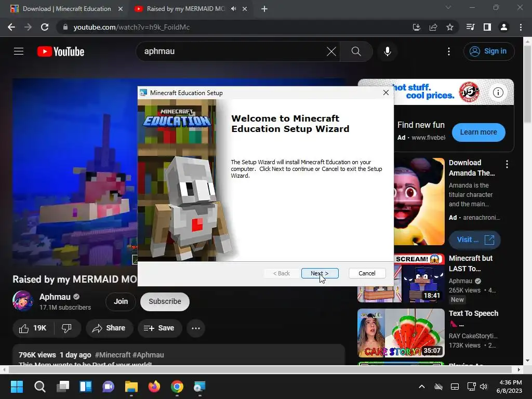
Task: Open Windows taskbar search
Action: [x=39, y=387]
